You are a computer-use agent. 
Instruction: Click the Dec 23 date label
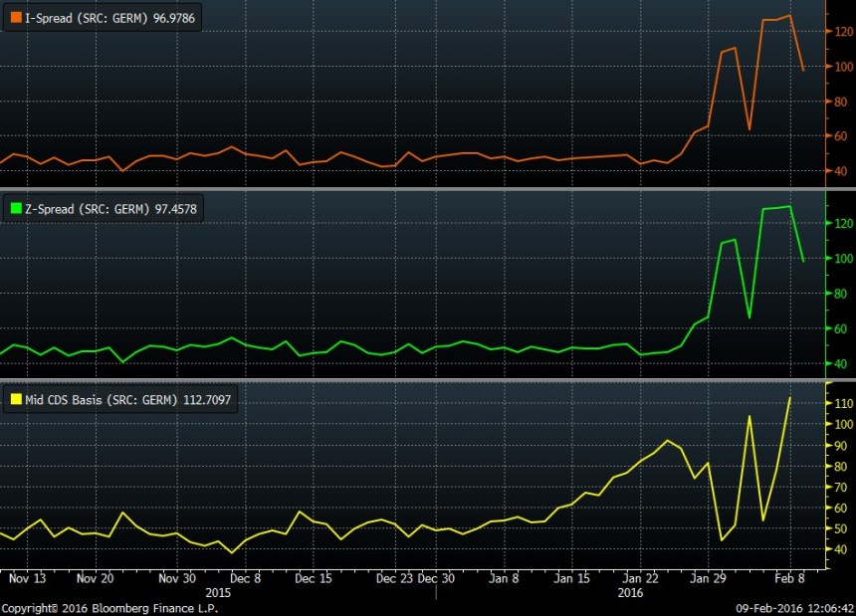(394, 577)
